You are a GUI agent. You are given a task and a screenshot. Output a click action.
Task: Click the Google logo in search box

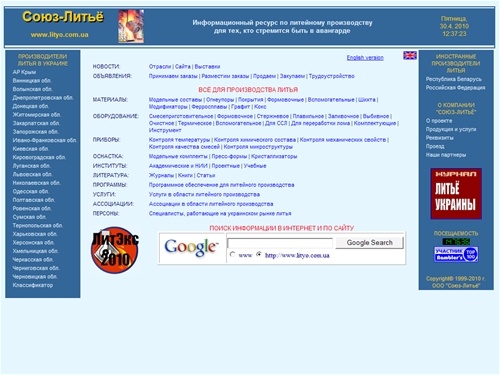[x=191, y=247]
